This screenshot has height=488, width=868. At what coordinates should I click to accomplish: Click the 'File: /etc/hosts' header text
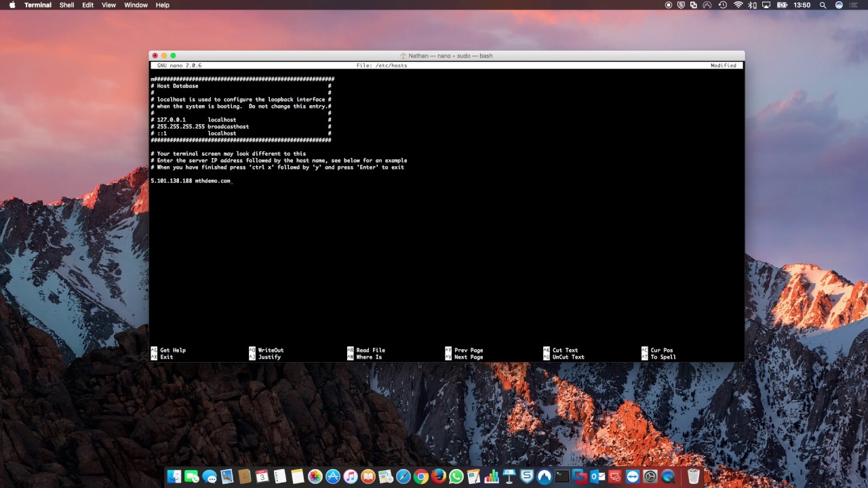point(382,66)
